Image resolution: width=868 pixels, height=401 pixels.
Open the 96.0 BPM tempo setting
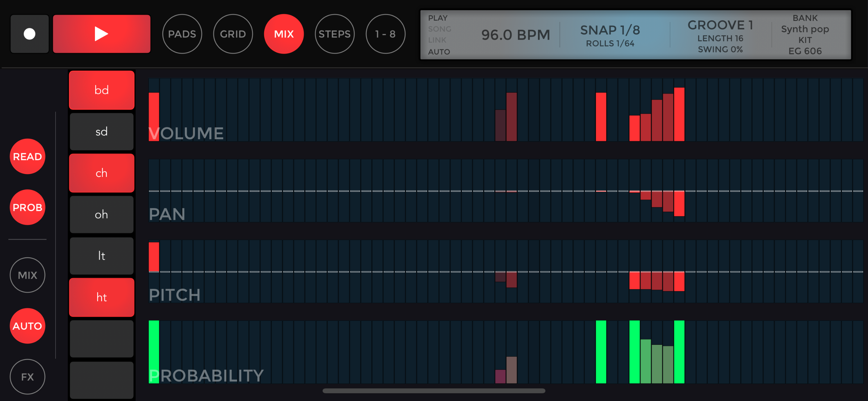(x=516, y=35)
